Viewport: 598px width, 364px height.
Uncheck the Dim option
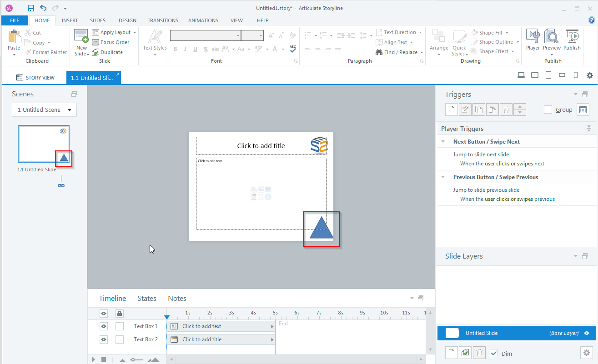[494, 353]
